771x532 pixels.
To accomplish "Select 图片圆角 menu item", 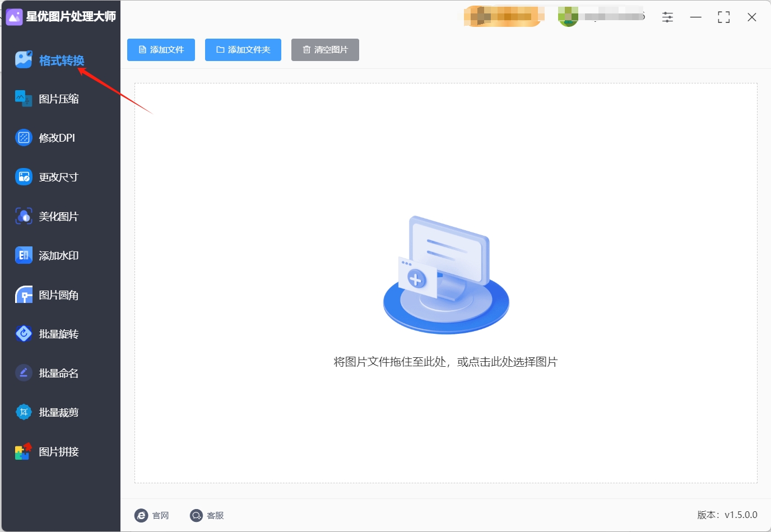I will [x=59, y=295].
